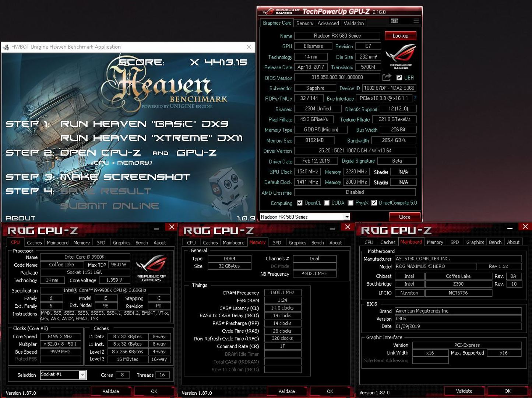The height and width of the screenshot is (398, 532).
Task: Open the Radeon RX 580 Series GPU dropdown
Action: (346, 217)
